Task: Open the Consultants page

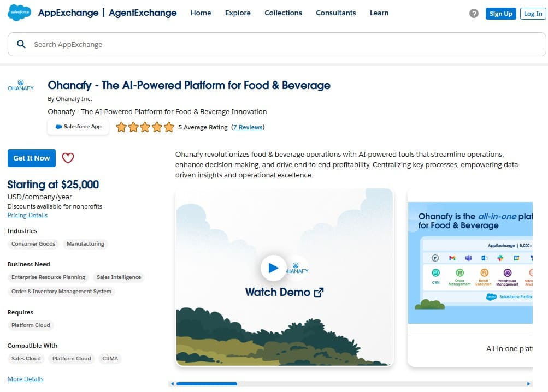Action: 336,13
